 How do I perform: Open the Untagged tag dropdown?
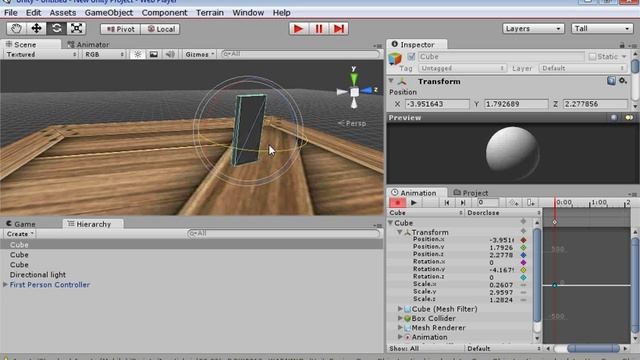click(x=462, y=68)
